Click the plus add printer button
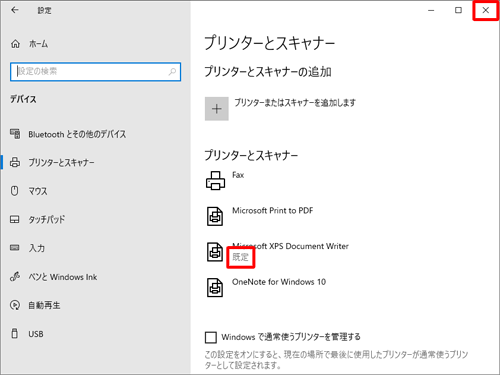The height and width of the screenshot is (375, 500). 217,109
